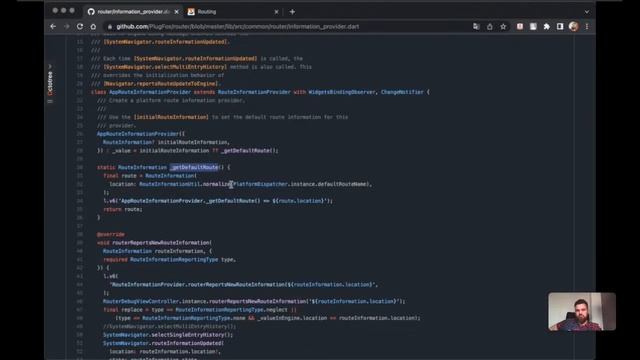The image size is (640, 360).
Task: Reload the GitHub page
Action: point(80,27)
